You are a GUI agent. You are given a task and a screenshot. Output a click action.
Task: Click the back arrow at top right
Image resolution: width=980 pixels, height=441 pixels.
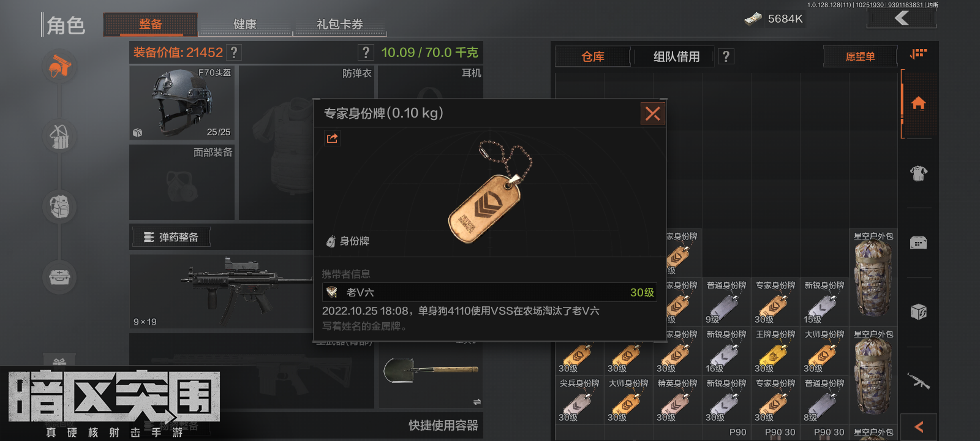[902, 18]
